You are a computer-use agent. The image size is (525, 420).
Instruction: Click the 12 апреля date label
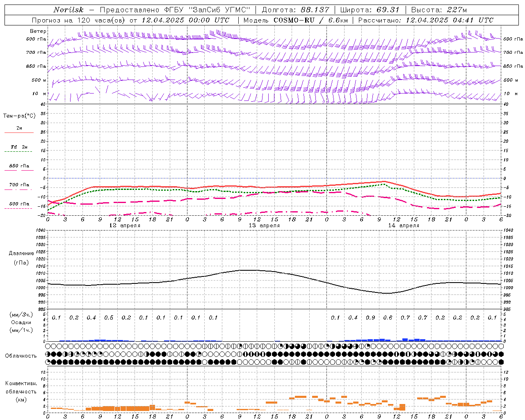coord(125,226)
